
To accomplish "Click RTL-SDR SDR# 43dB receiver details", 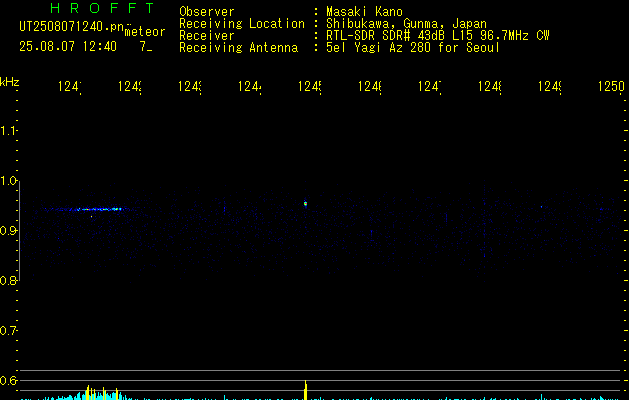I will (x=438, y=36).
